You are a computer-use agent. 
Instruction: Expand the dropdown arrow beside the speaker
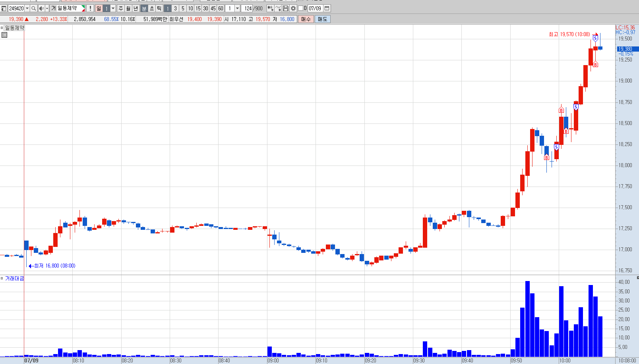click(47, 8)
